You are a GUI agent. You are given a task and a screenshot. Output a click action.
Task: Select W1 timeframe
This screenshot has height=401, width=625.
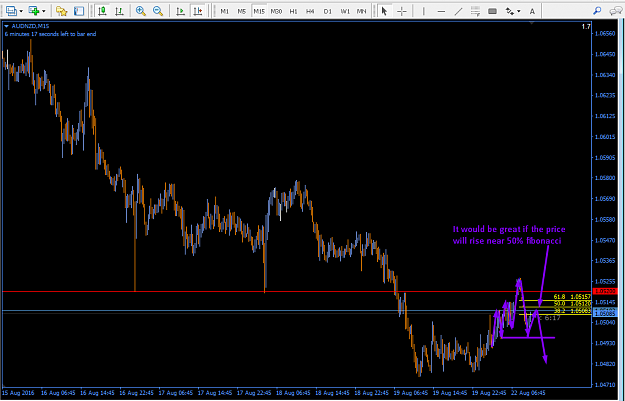pos(344,12)
